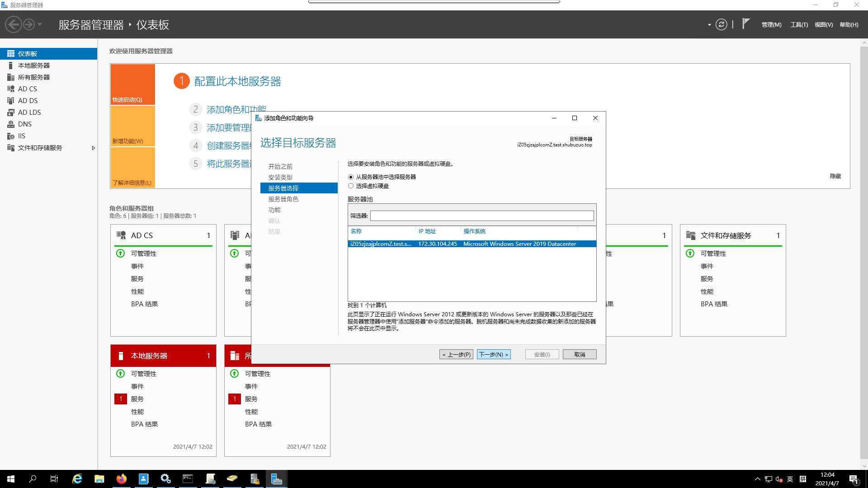Viewport: 868px width, 488px height.
Task: Click the 取消 button in wizard
Action: pyautogui.click(x=580, y=355)
